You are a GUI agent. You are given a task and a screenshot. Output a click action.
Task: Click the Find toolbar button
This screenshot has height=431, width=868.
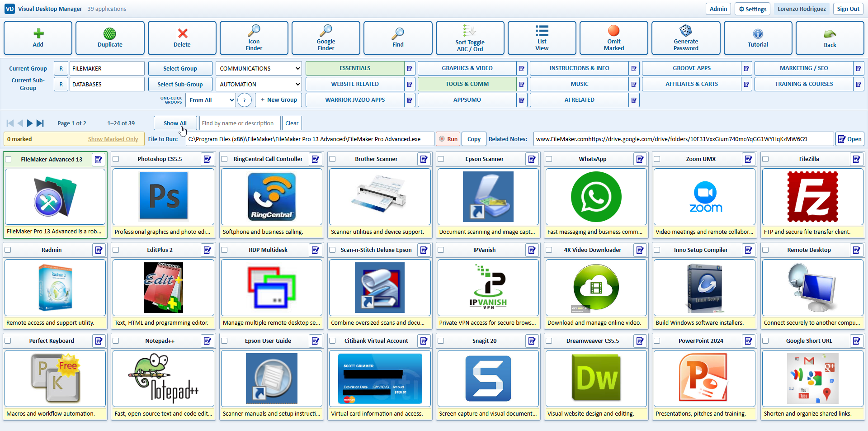pyautogui.click(x=398, y=38)
